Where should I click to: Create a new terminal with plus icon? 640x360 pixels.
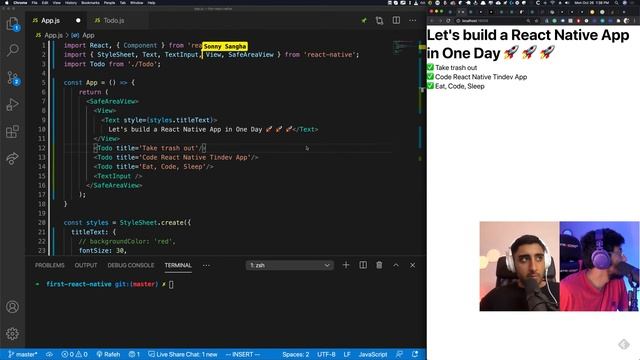346,265
